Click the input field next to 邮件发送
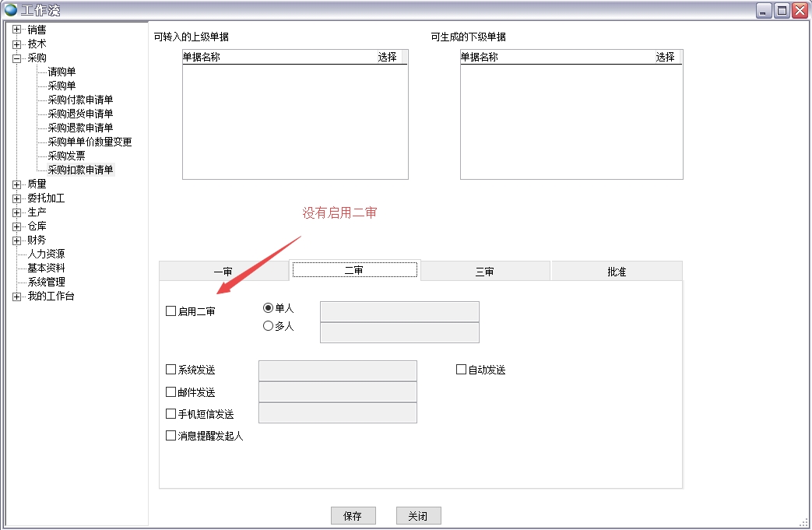Screen dimensions: 812x530 pyautogui.click(x=337, y=392)
